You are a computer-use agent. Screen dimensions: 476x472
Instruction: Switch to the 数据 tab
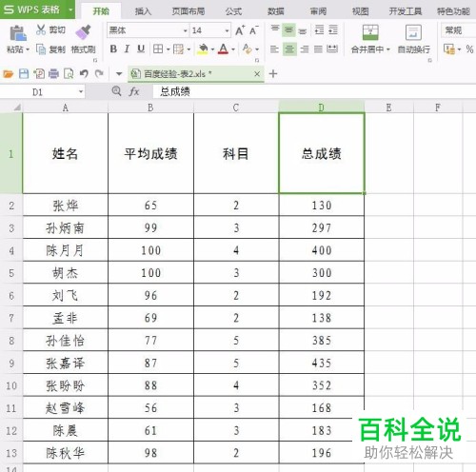click(275, 11)
